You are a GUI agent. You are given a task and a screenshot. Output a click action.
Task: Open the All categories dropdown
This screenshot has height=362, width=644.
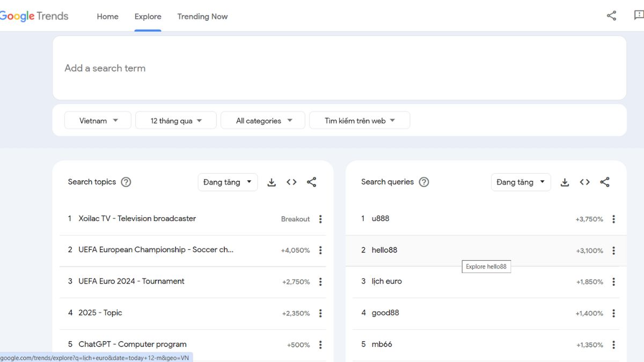tap(263, 120)
